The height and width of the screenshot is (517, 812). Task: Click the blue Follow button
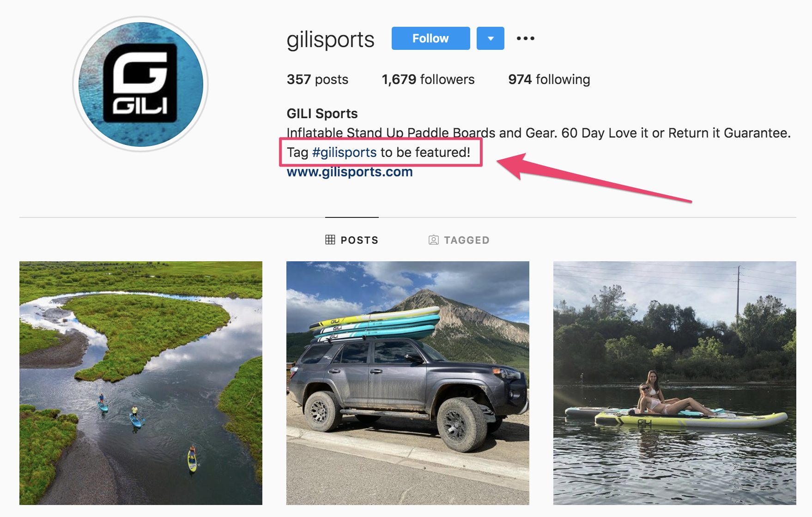pyautogui.click(x=430, y=38)
